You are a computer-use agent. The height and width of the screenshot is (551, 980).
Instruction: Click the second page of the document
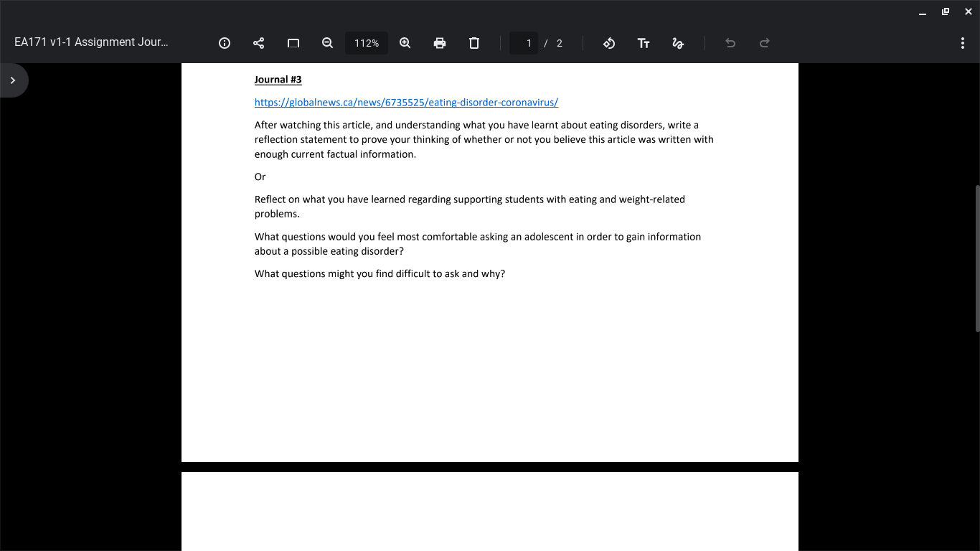coord(490,512)
